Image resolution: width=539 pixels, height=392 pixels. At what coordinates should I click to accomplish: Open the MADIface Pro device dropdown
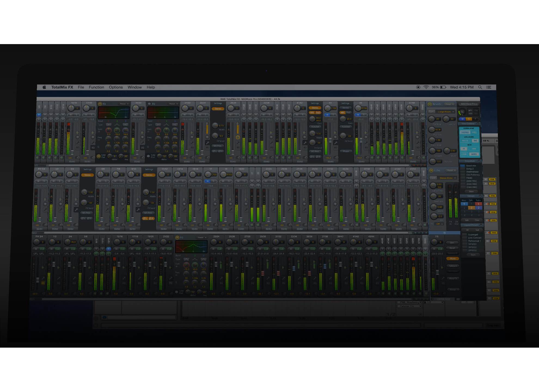tap(469, 104)
